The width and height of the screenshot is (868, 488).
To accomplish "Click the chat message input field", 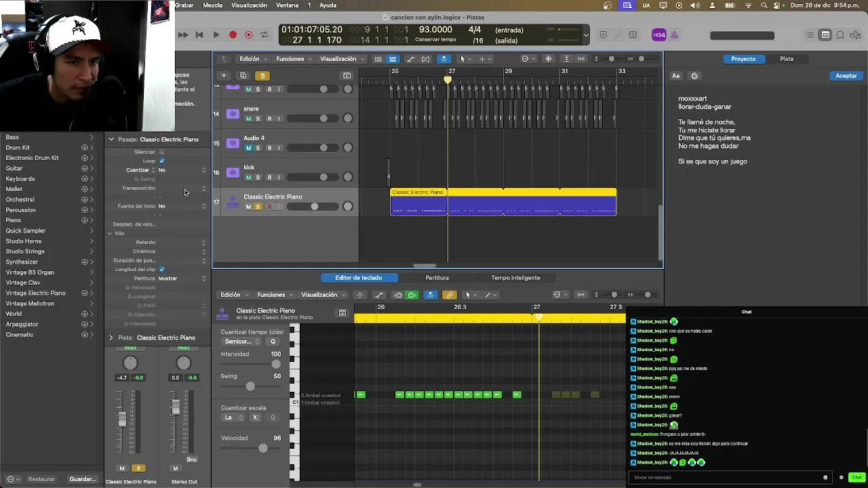I will (729, 477).
